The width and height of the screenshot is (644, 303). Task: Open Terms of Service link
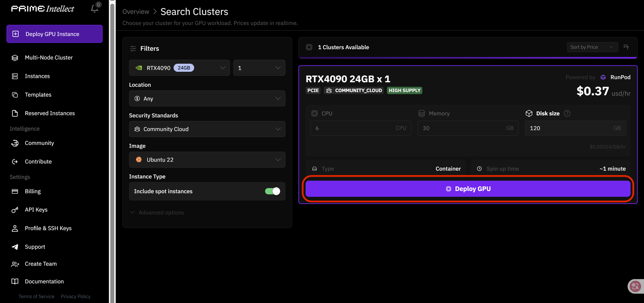coord(36,297)
